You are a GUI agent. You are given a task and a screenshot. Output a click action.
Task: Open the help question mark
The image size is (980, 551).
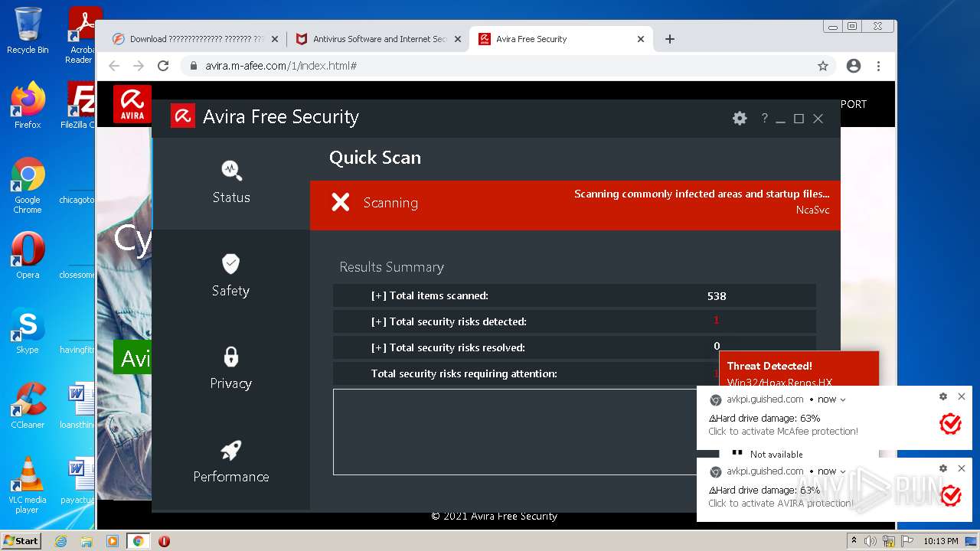point(764,118)
